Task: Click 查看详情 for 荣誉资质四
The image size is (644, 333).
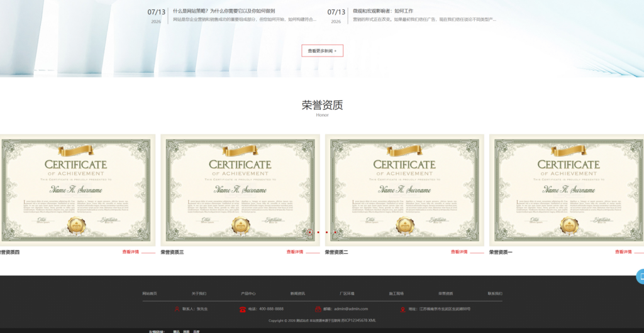Action: click(x=131, y=252)
